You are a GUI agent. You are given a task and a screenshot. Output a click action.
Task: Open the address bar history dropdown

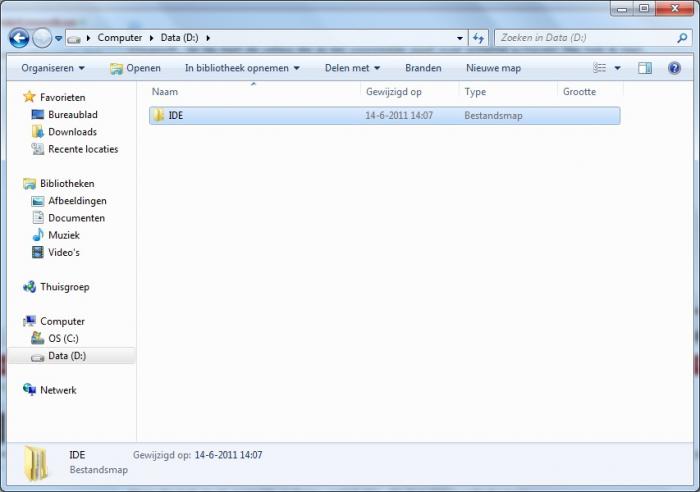pos(460,38)
